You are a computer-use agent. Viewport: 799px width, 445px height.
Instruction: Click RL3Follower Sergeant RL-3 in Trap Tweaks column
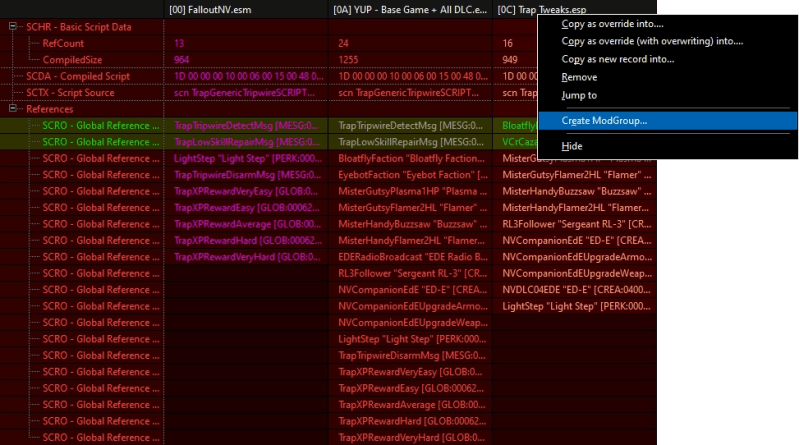(x=576, y=224)
